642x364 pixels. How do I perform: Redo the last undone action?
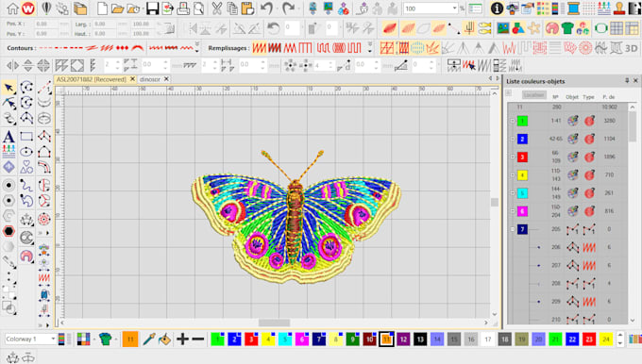tap(288, 8)
